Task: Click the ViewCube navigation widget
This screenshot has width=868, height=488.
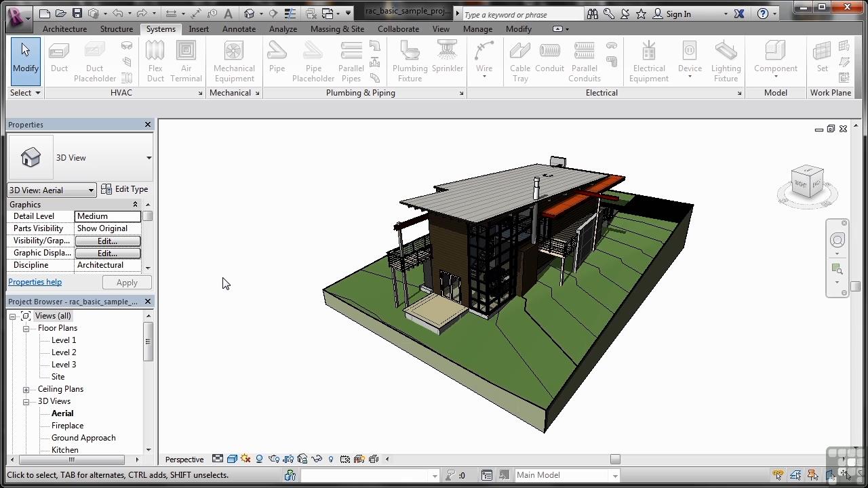Action: pyautogui.click(x=807, y=184)
